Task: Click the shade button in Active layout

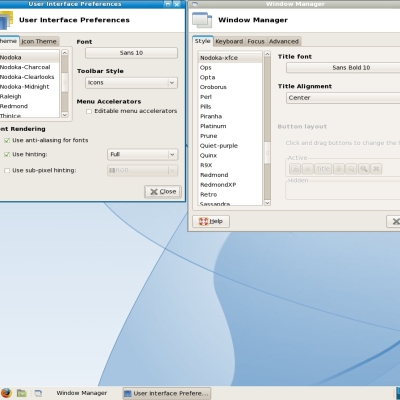Action: tap(338, 169)
